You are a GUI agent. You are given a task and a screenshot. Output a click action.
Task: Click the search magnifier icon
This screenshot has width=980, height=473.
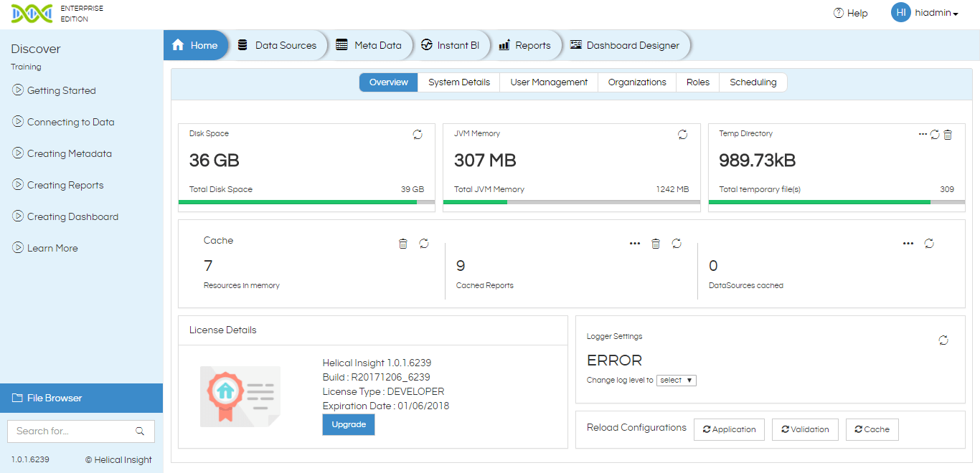(x=140, y=431)
